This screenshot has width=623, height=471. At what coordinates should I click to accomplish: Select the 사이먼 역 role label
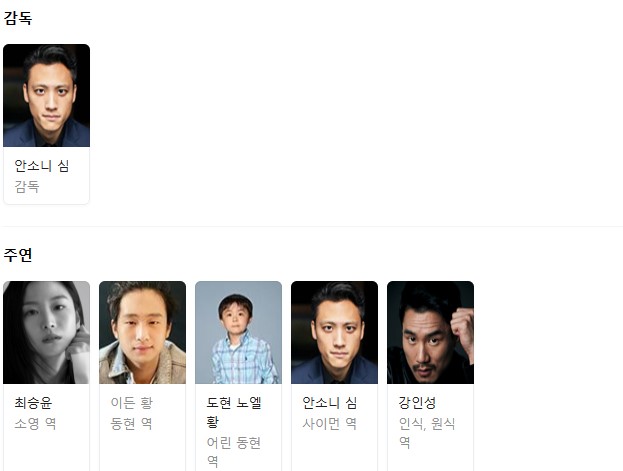[329, 423]
